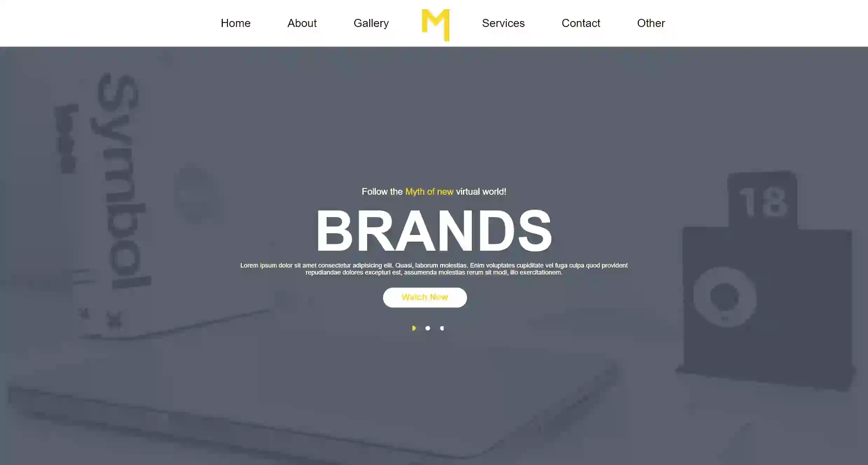Click the Contact navigation link
The image size is (868, 465).
pos(581,23)
